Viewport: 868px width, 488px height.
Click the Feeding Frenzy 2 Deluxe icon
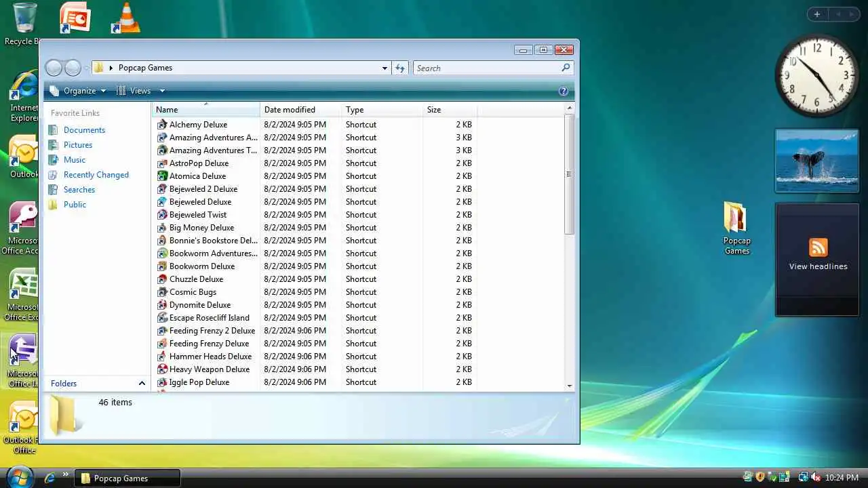162,331
